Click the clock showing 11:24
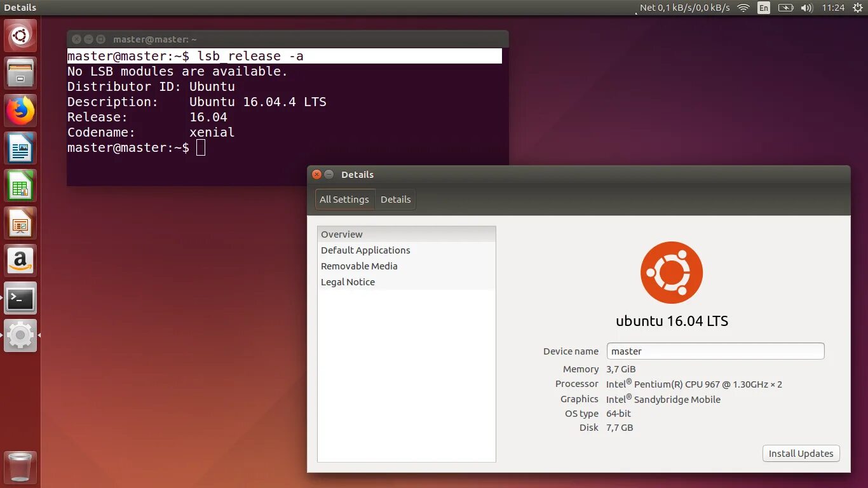The height and width of the screenshot is (488, 868). pyautogui.click(x=833, y=8)
